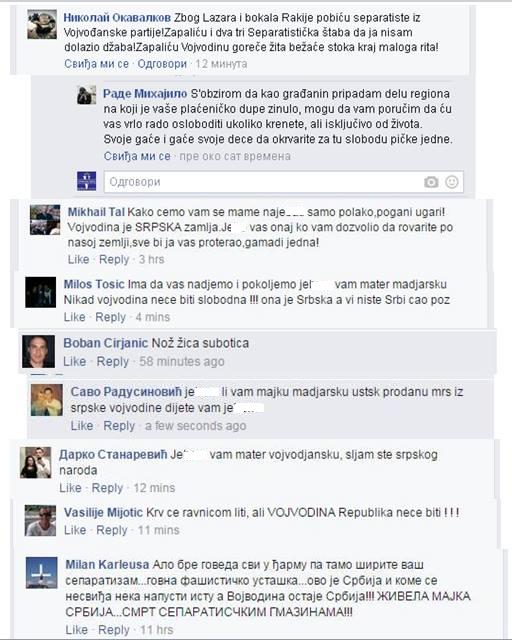
Task: Click Свиђа ми се under Раде Михајило's reply
Action: click(x=137, y=156)
